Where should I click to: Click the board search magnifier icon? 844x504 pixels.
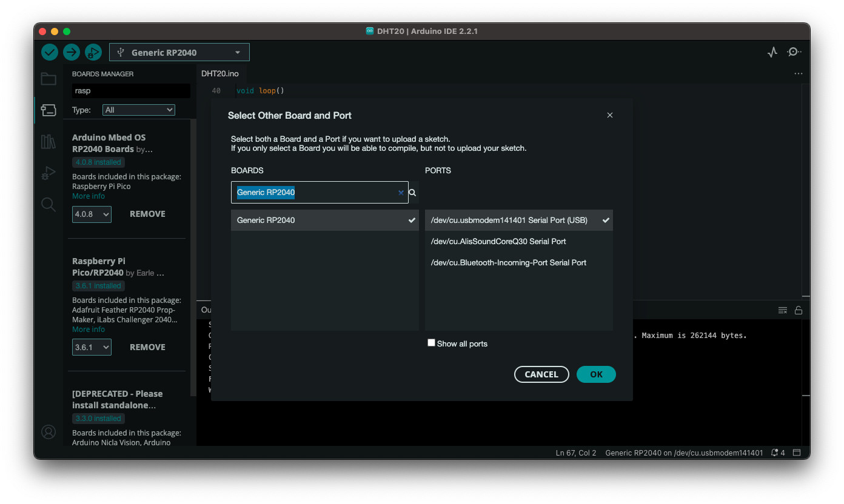412,193
